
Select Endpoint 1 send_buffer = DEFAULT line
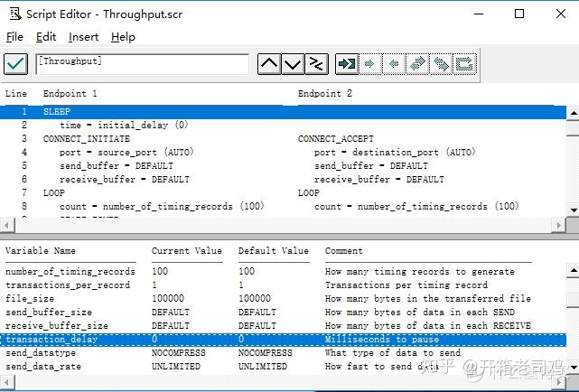(117, 165)
